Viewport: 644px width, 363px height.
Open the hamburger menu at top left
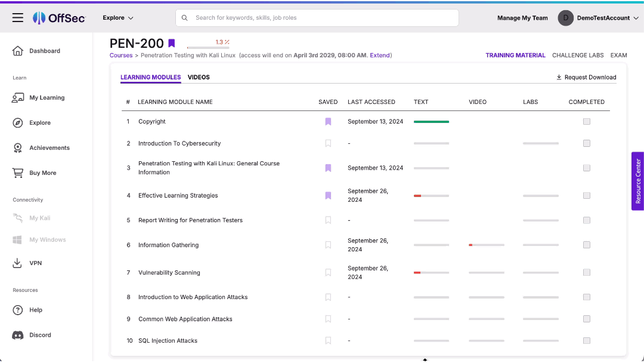17,17
